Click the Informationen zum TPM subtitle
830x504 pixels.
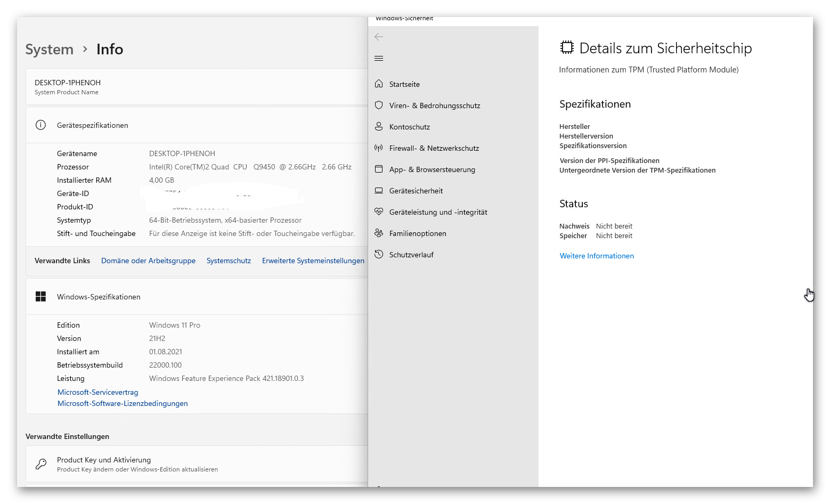tap(649, 70)
